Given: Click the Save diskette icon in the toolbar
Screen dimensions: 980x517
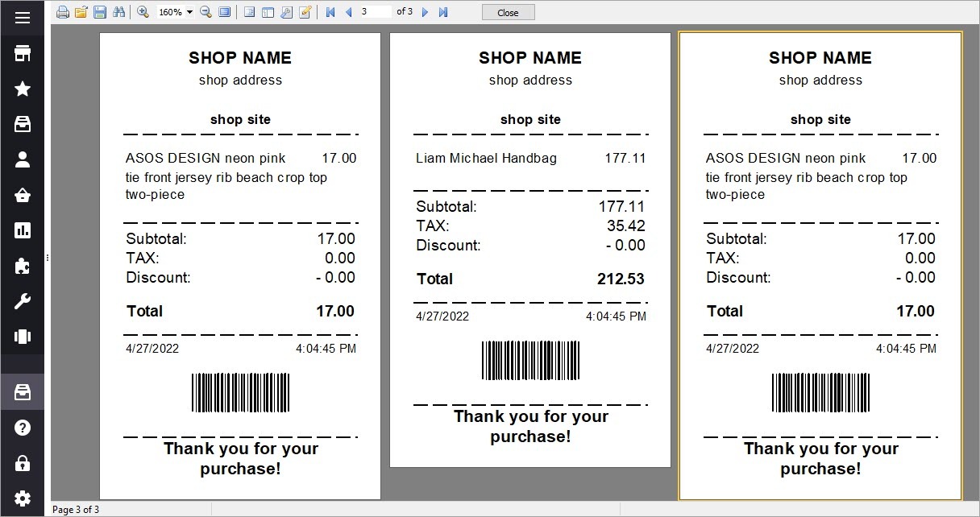Looking at the screenshot, I should click(100, 12).
